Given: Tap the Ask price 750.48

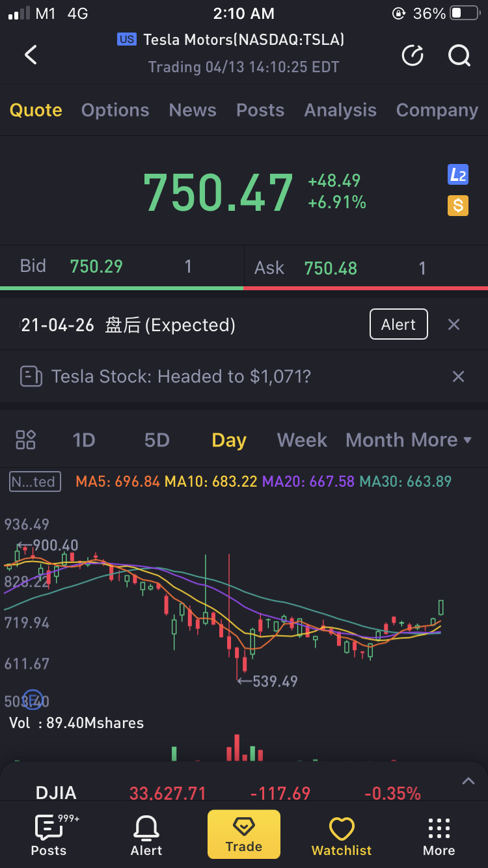Looking at the screenshot, I should (331, 268).
